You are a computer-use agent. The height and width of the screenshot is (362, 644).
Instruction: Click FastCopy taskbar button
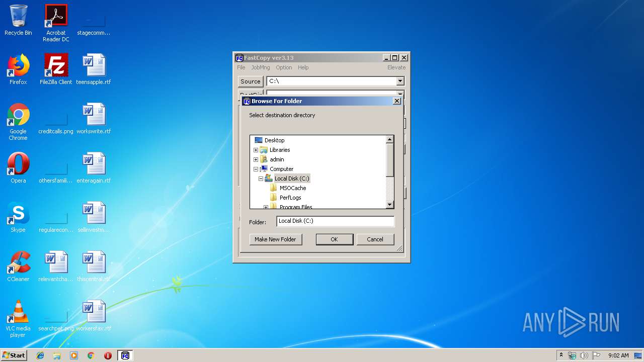(x=125, y=355)
